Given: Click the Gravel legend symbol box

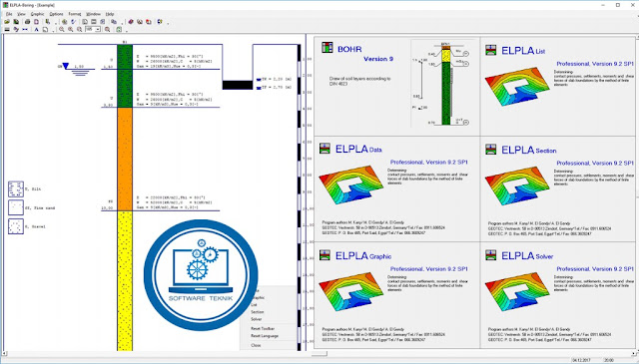Looking at the screenshot, I should pos(16,226).
